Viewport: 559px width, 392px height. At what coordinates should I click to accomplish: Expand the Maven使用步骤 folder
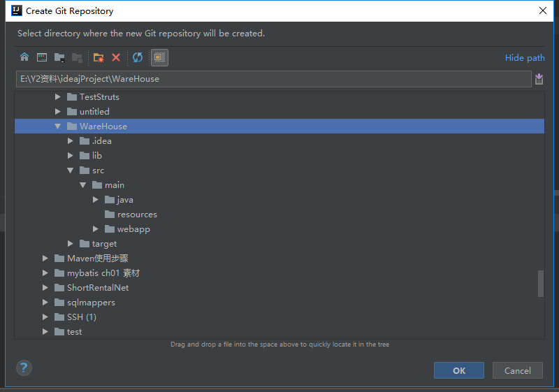point(45,259)
